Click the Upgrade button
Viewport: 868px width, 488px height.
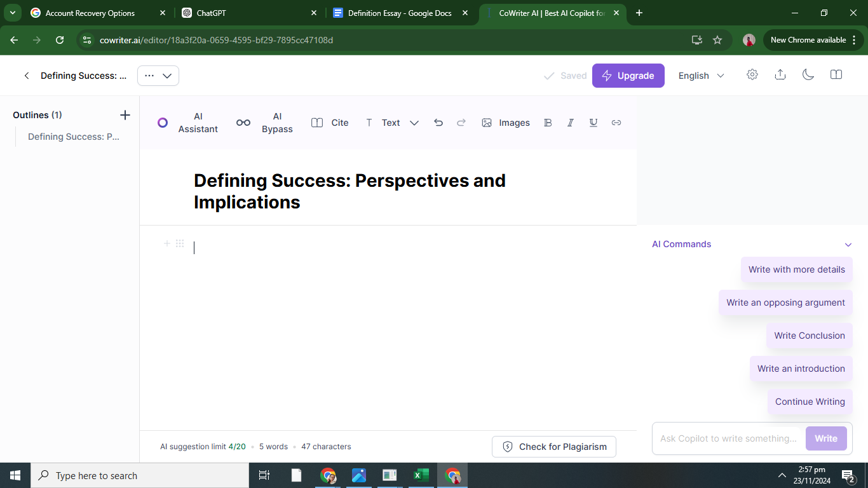tap(628, 76)
